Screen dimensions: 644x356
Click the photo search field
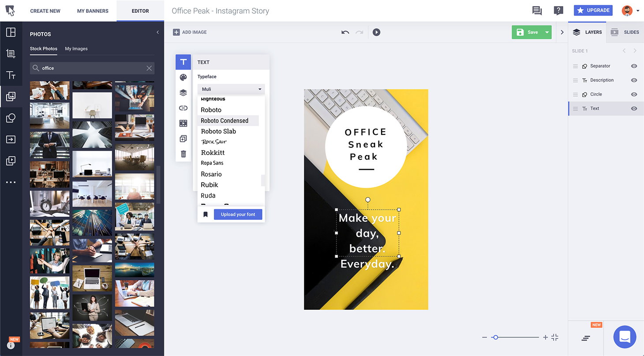[x=92, y=68]
